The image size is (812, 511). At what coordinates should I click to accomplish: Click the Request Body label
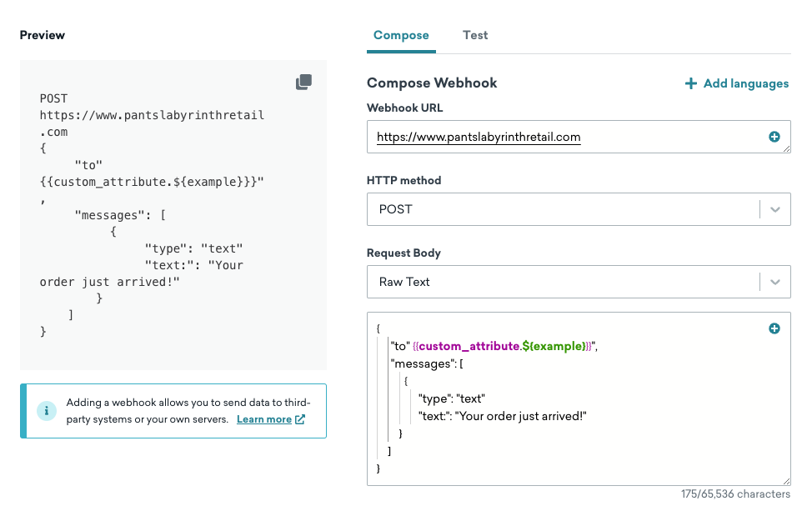point(404,253)
